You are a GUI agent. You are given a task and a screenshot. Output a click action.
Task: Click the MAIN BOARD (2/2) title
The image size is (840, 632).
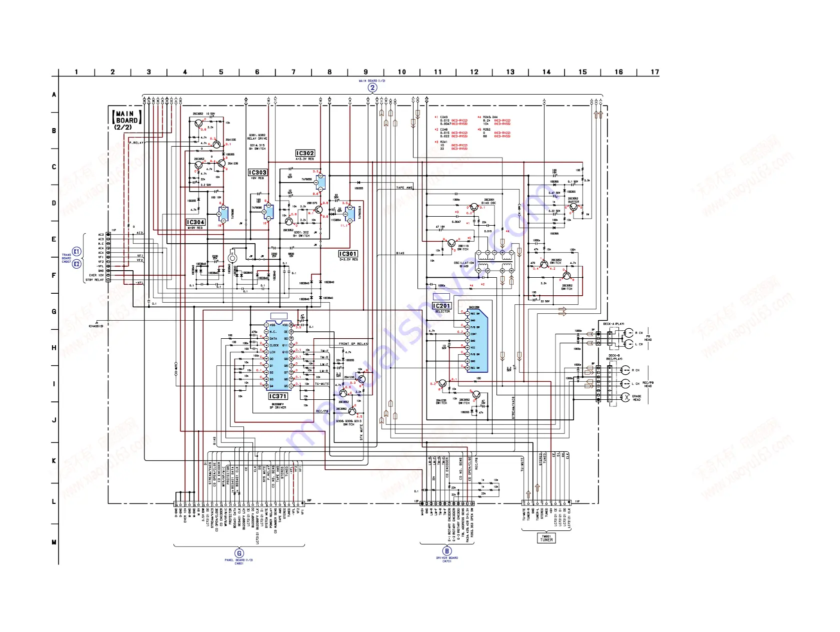click(x=126, y=120)
